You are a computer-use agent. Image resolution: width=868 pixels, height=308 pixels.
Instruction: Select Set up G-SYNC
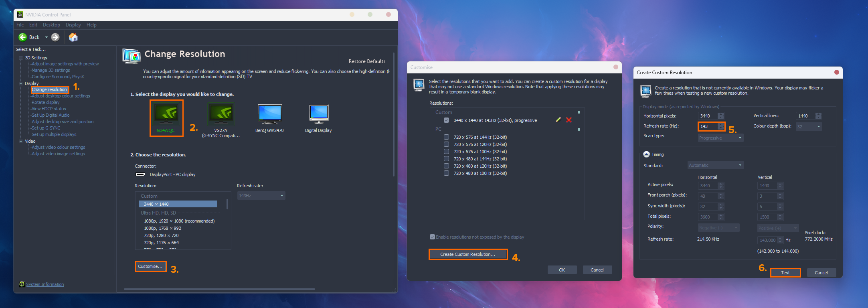click(46, 128)
